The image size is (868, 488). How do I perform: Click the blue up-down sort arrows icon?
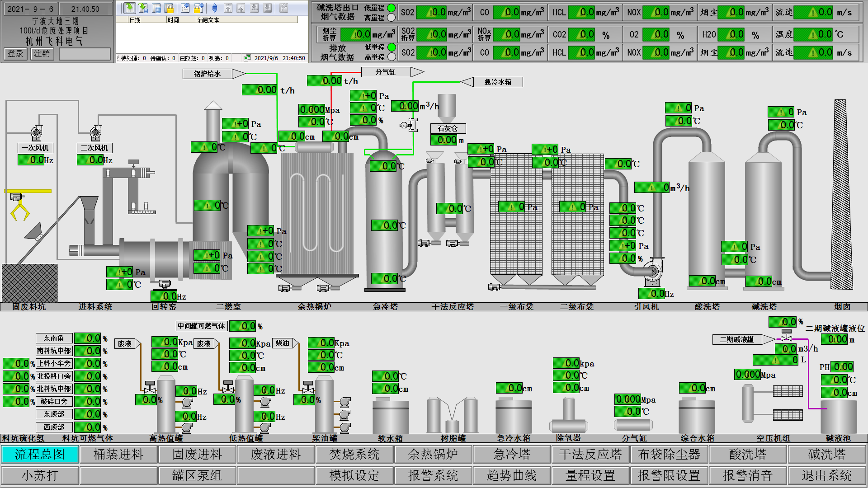(215, 8)
